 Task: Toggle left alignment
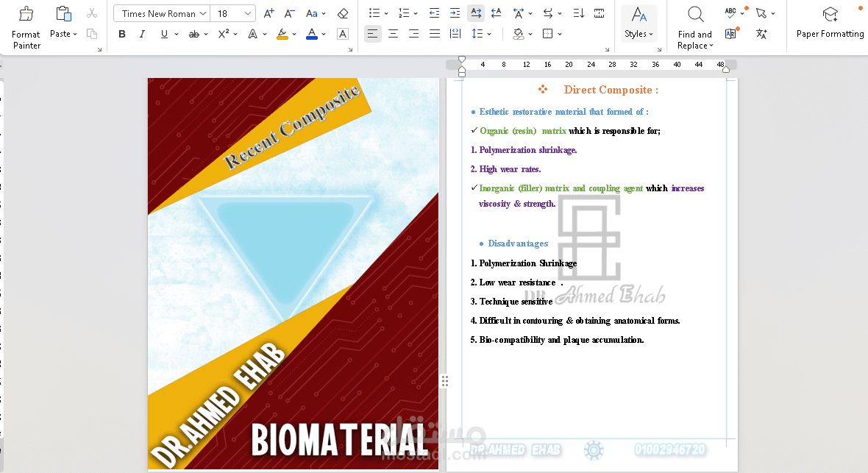(x=372, y=34)
